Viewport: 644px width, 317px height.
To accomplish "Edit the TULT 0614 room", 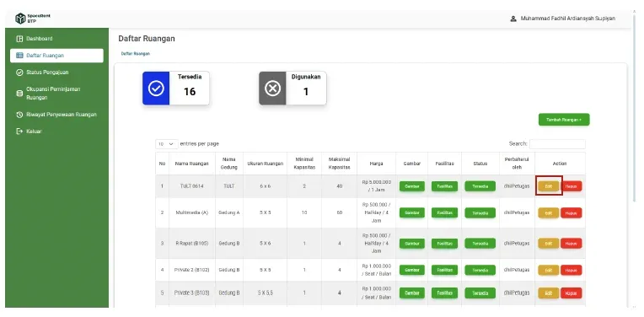I will 549,186.
